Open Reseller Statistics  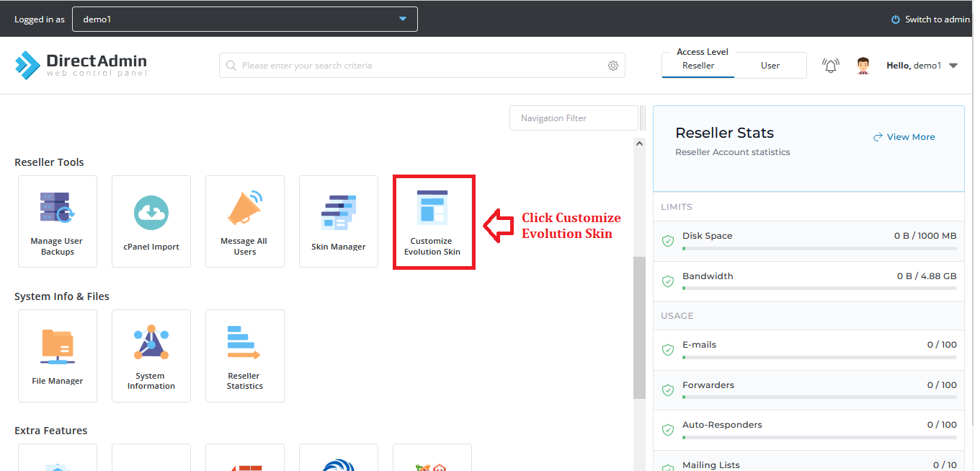coord(245,356)
